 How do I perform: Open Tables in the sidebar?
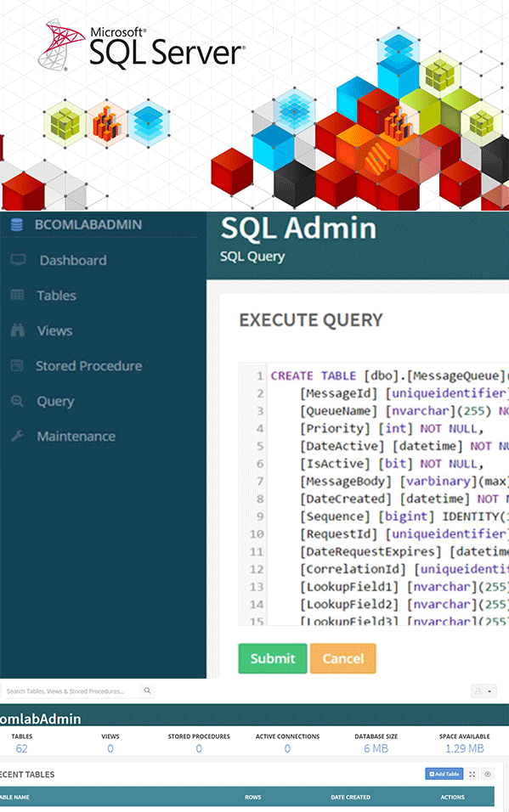(x=56, y=296)
